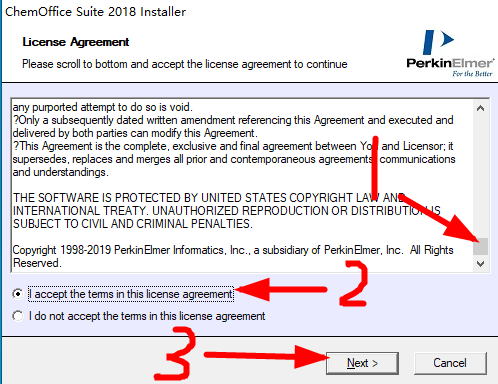Click the blue PerkinElmer P emblem

pos(438,42)
